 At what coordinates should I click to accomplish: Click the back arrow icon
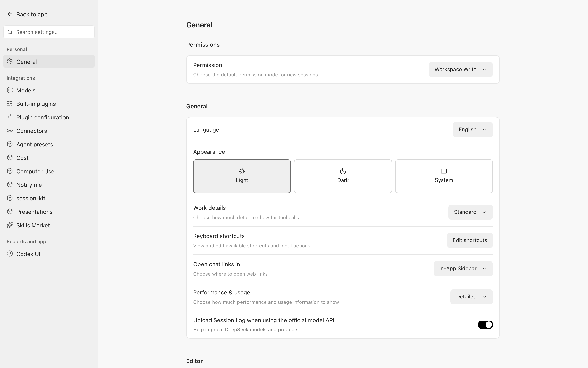[10, 14]
